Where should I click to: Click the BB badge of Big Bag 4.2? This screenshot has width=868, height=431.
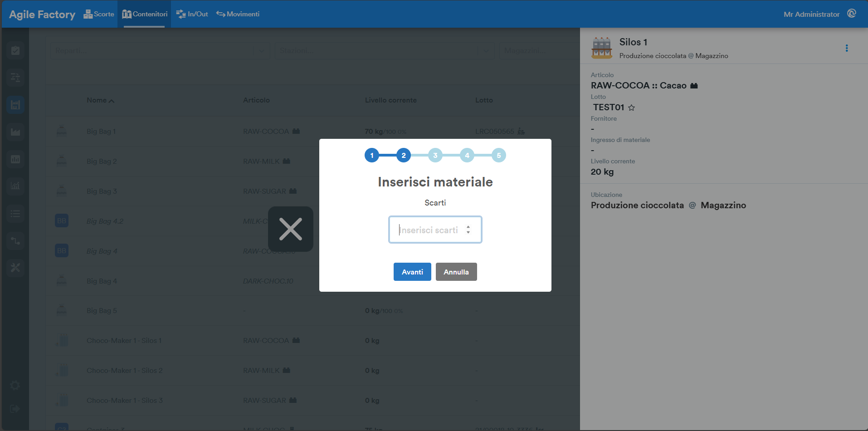[62, 221]
